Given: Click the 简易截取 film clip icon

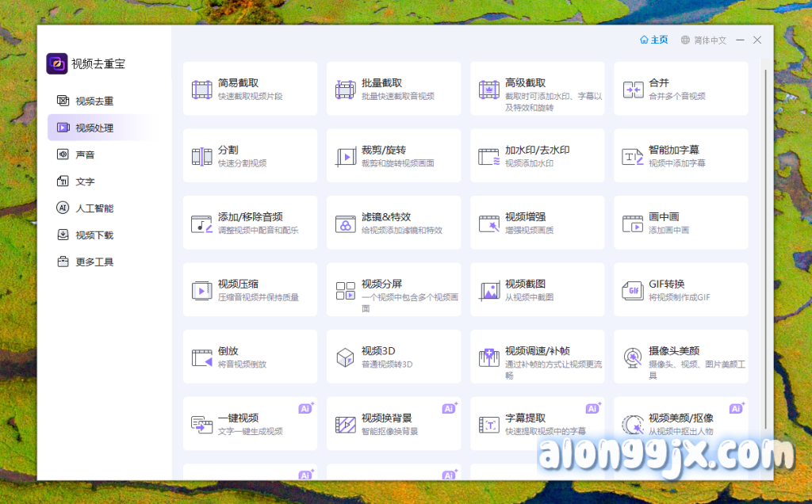Looking at the screenshot, I should [201, 90].
